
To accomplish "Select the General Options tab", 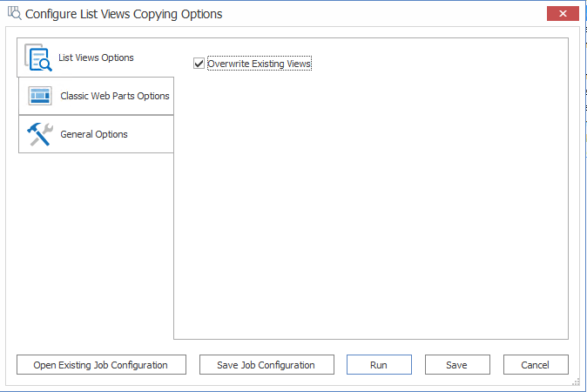I will (94, 134).
